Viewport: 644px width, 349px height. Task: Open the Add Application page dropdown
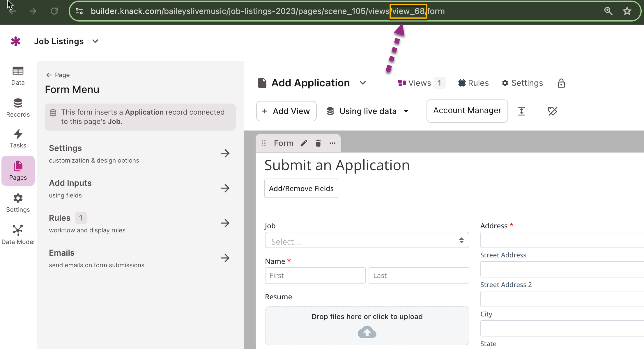pyautogui.click(x=363, y=83)
